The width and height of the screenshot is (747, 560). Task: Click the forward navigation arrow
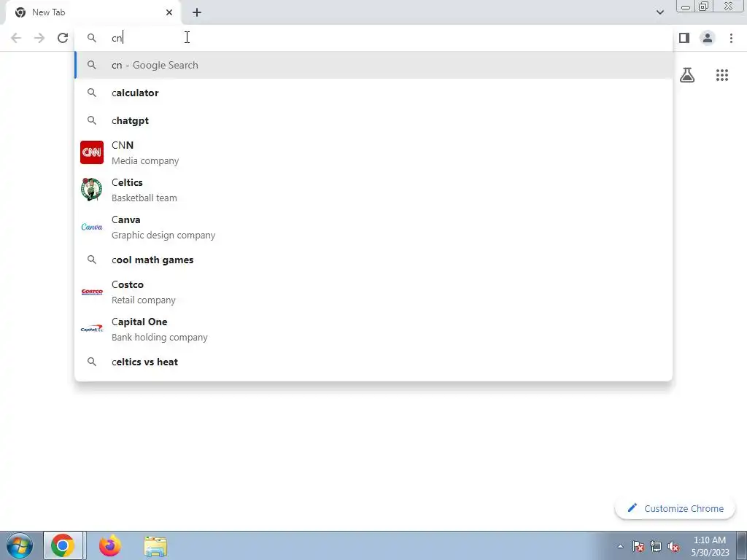(39, 38)
